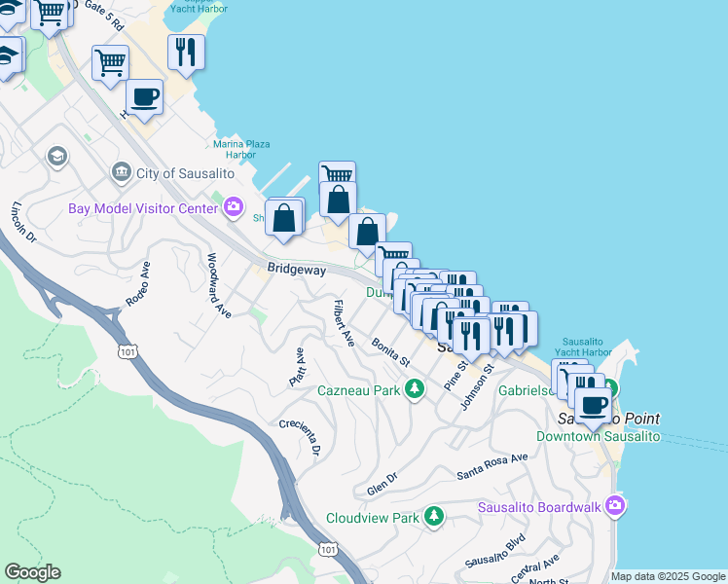Click the Filbert Ave street label
This screenshot has height=584, width=728.
coord(345,323)
